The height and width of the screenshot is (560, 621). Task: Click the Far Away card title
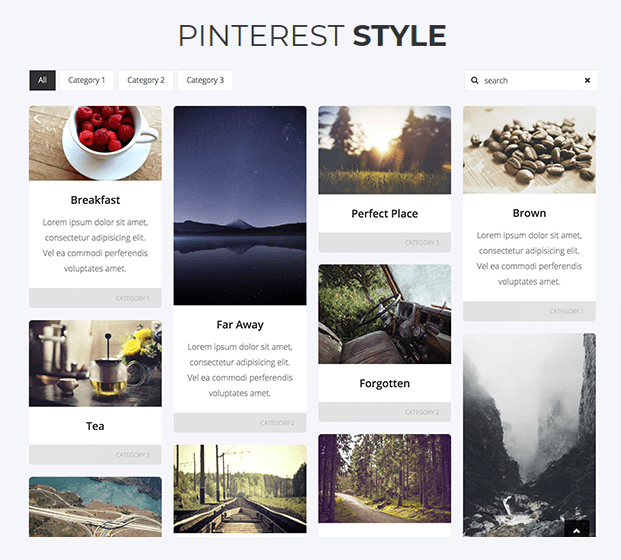click(240, 325)
